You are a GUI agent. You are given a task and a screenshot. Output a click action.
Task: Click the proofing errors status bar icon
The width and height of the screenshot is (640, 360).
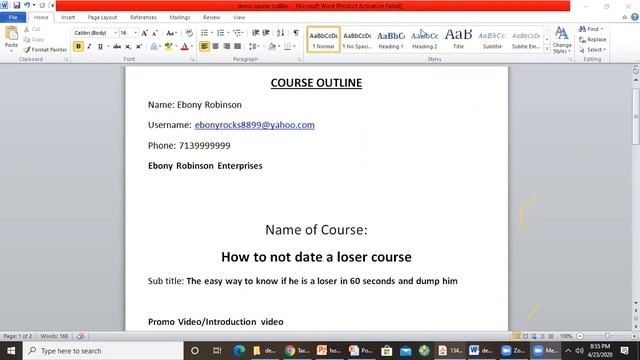coord(80,336)
